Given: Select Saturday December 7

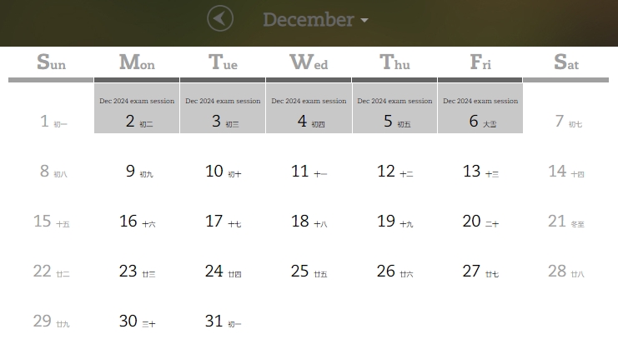Looking at the screenshot, I should 567,122.
